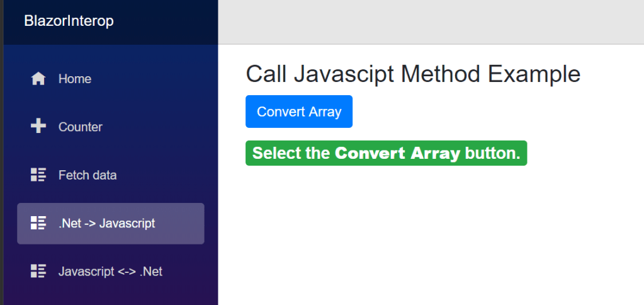The height and width of the screenshot is (305, 644).
Task: Click the gray top header bar
Action: tap(431, 22)
